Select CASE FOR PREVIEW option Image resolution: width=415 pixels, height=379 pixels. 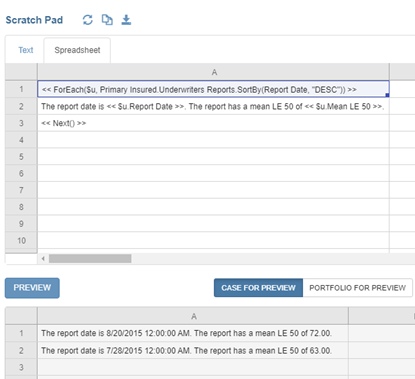[258, 288]
